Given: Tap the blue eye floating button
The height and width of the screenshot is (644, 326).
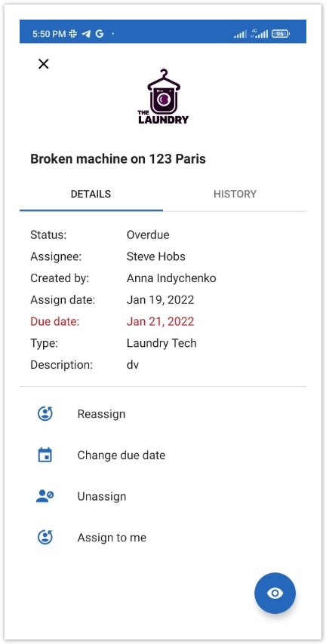Looking at the screenshot, I should click(275, 593).
